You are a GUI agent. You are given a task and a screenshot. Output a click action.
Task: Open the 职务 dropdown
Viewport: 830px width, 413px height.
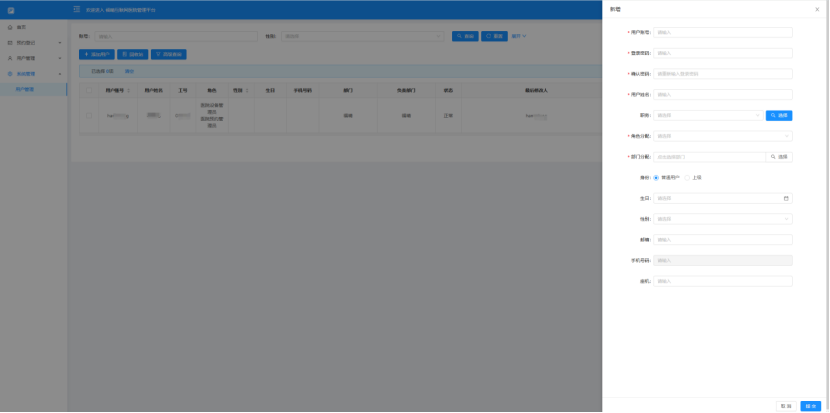(x=708, y=115)
